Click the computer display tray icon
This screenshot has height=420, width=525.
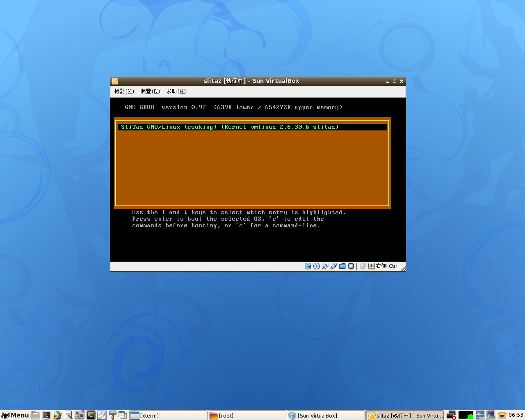490,415
